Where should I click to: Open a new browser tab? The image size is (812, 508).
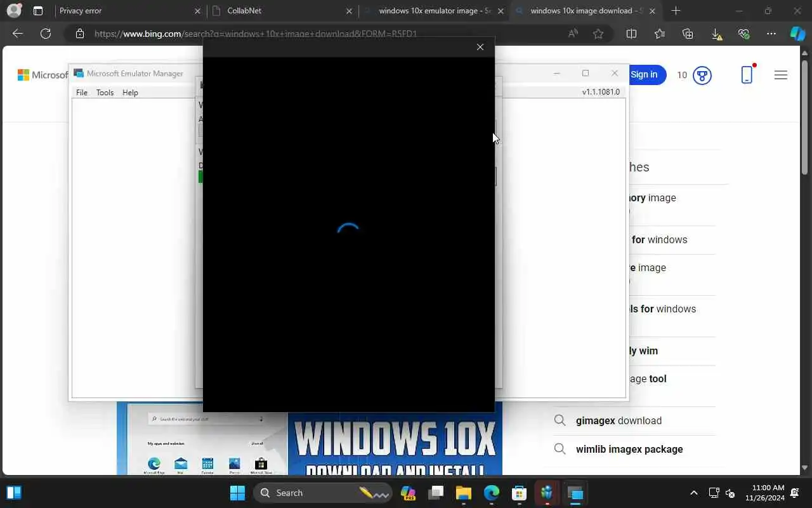click(x=676, y=11)
